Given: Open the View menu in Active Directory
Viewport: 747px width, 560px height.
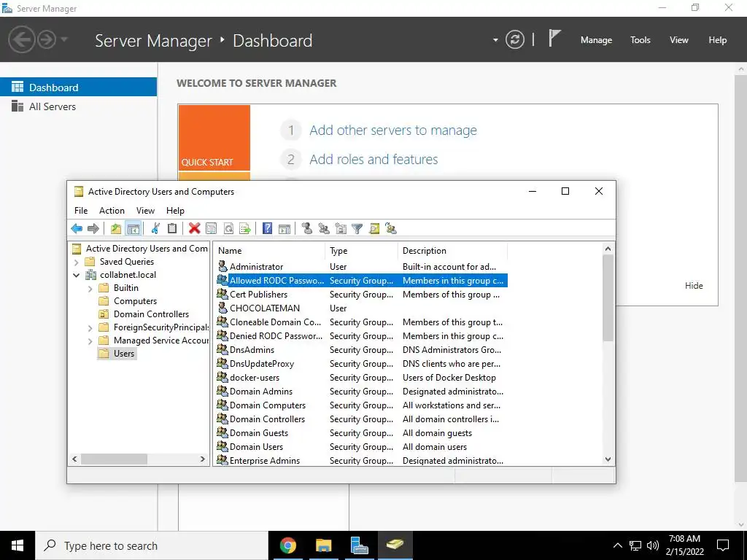Looking at the screenshot, I should click(x=145, y=211).
